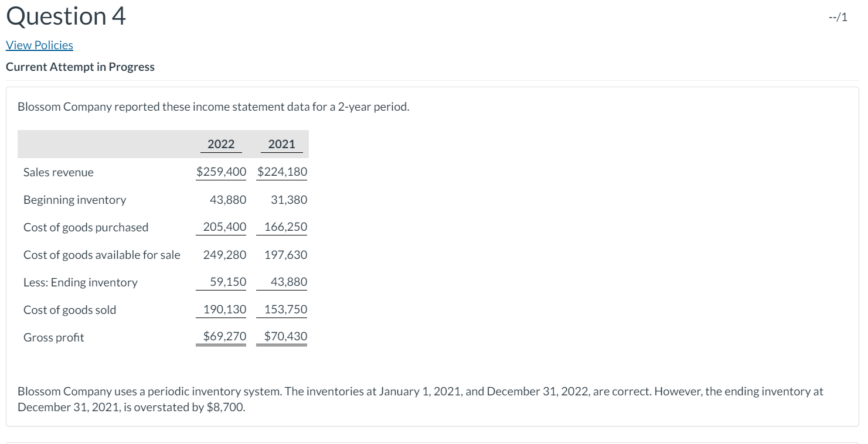This screenshot has width=868, height=444.
Task: Click the Cost of goods purchased label
Action: [x=86, y=227]
